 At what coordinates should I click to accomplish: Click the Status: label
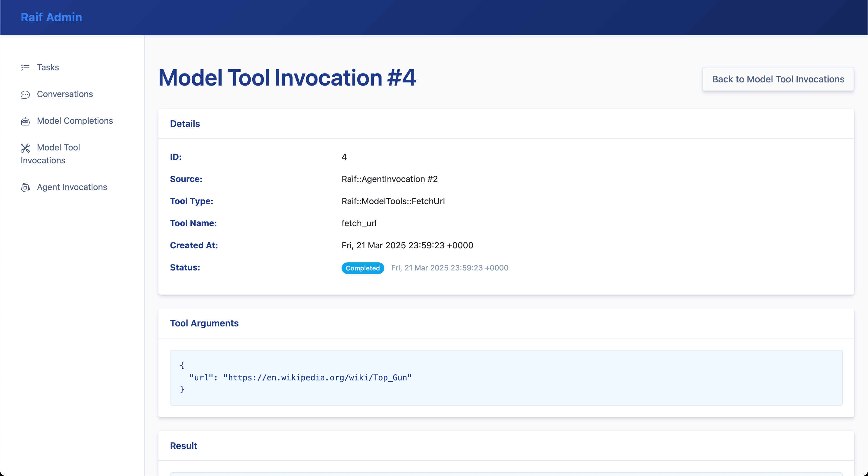[x=185, y=268]
